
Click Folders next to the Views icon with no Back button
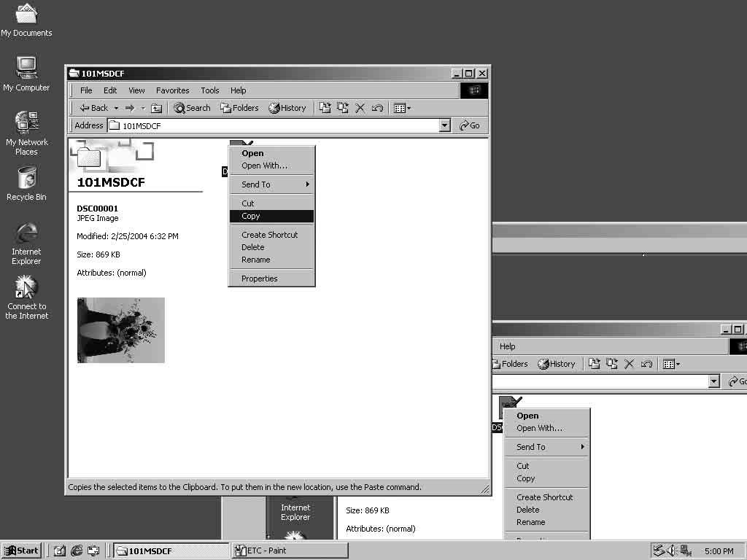coord(510,365)
